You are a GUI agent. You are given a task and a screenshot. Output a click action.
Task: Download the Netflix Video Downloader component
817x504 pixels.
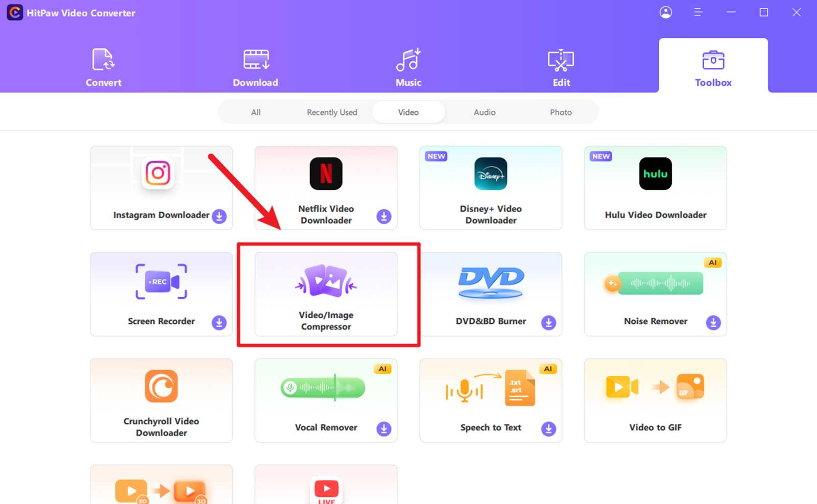coord(383,217)
